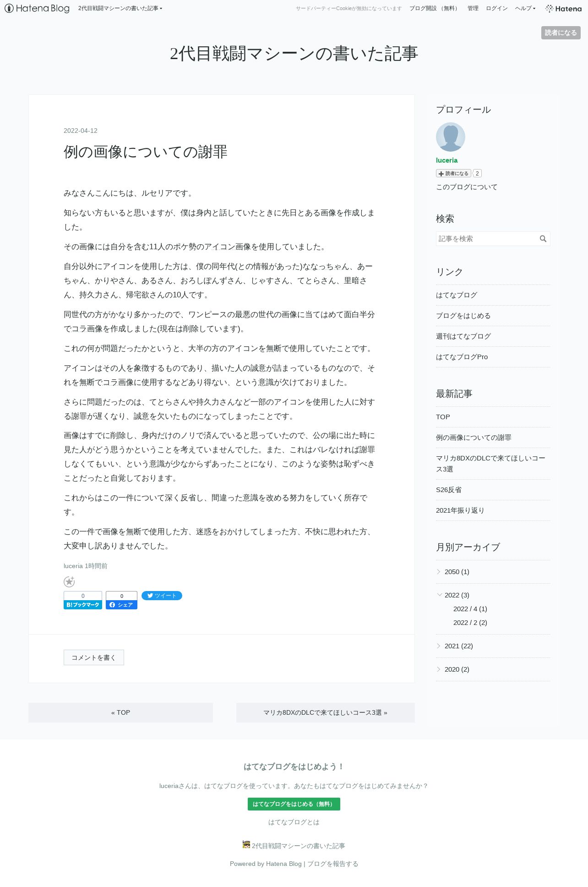Open the blog title dropdown in header

click(x=120, y=8)
